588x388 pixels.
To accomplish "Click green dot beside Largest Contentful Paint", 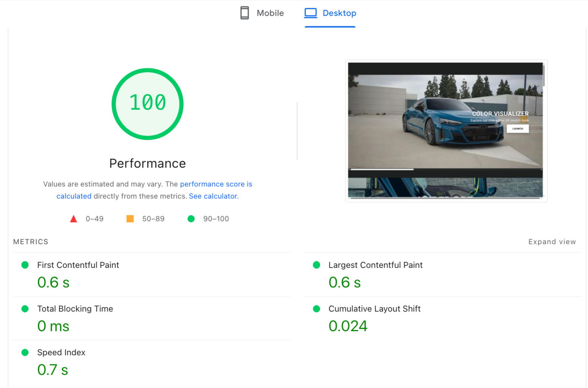I will click(316, 265).
